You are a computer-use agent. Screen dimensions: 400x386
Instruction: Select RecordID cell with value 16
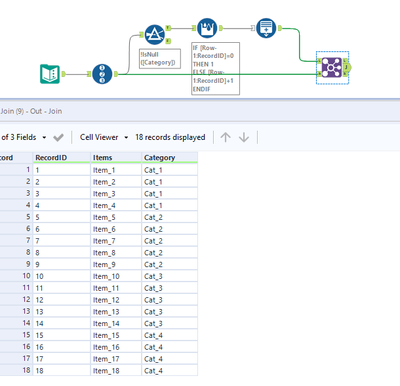coord(62,347)
